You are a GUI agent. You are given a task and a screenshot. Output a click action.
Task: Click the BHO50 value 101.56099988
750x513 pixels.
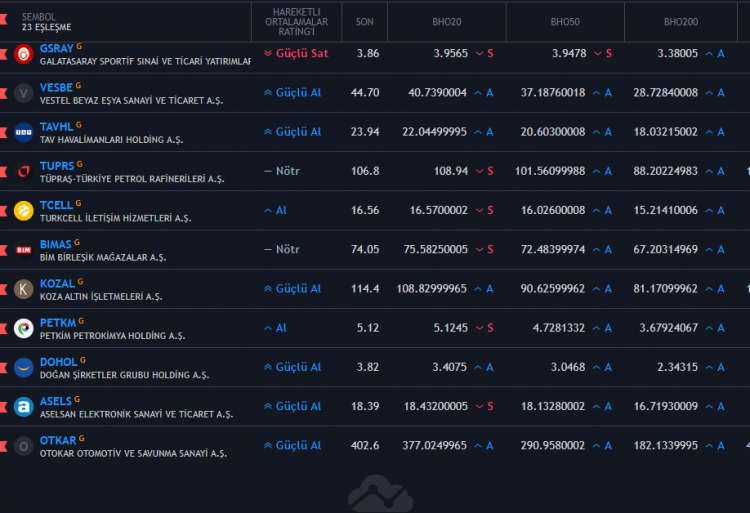[550, 171]
